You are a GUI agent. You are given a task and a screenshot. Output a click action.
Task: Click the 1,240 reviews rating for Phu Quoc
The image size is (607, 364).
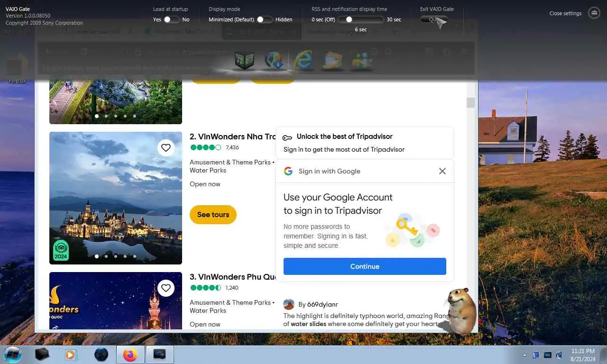click(x=214, y=288)
